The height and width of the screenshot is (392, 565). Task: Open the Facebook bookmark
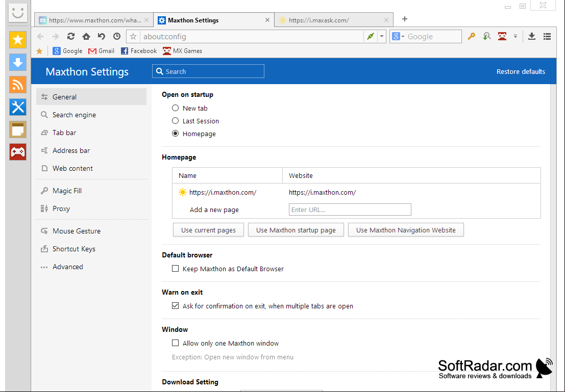pyautogui.click(x=139, y=51)
